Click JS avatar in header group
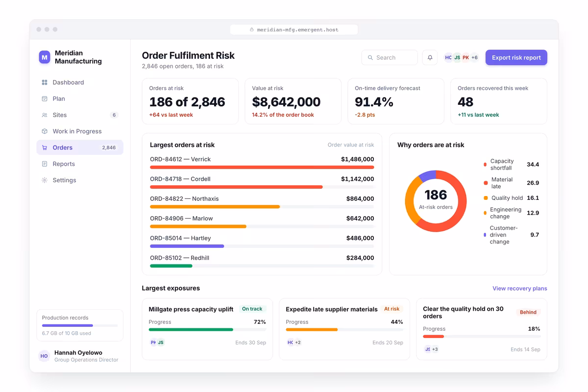The height and width of the screenshot is (392, 588). click(457, 58)
